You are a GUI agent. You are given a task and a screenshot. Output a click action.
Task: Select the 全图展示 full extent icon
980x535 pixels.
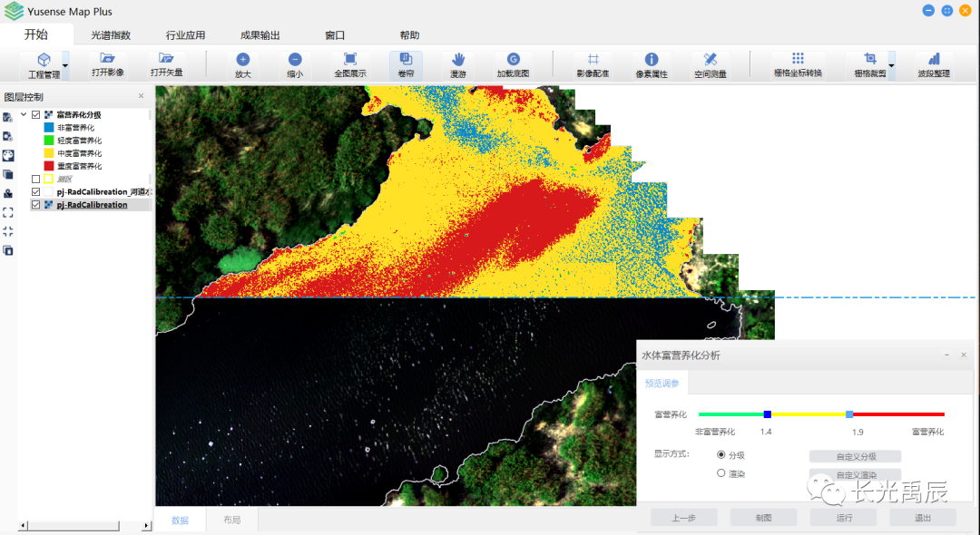[350, 59]
